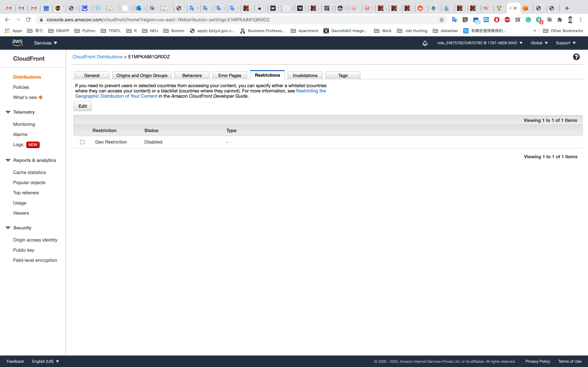Click the Grammarly extension icon
Viewport: 588px width, 367px height.
pos(528,20)
